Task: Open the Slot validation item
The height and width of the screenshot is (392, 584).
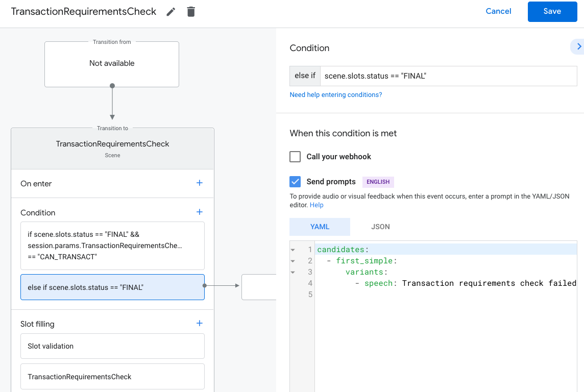Action: 112,346
